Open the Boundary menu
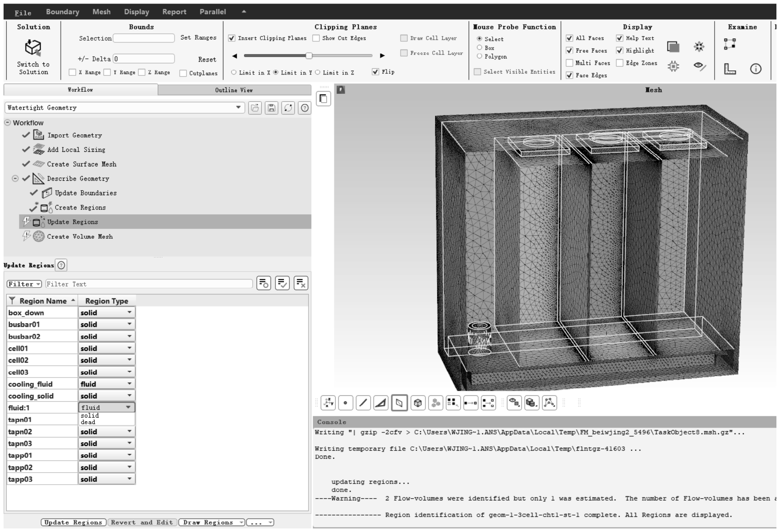 (x=63, y=12)
